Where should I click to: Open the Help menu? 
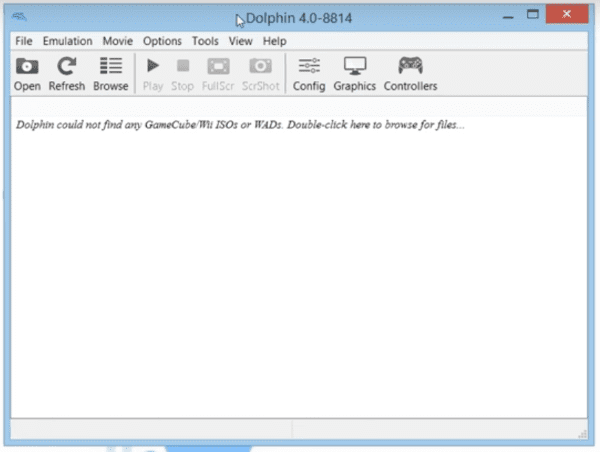pyautogui.click(x=274, y=41)
